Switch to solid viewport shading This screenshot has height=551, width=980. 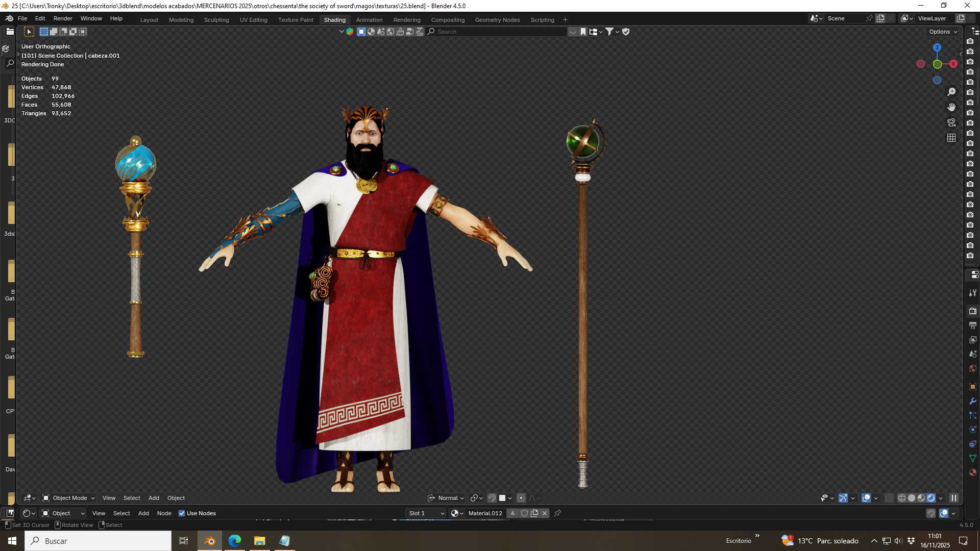pos(912,498)
